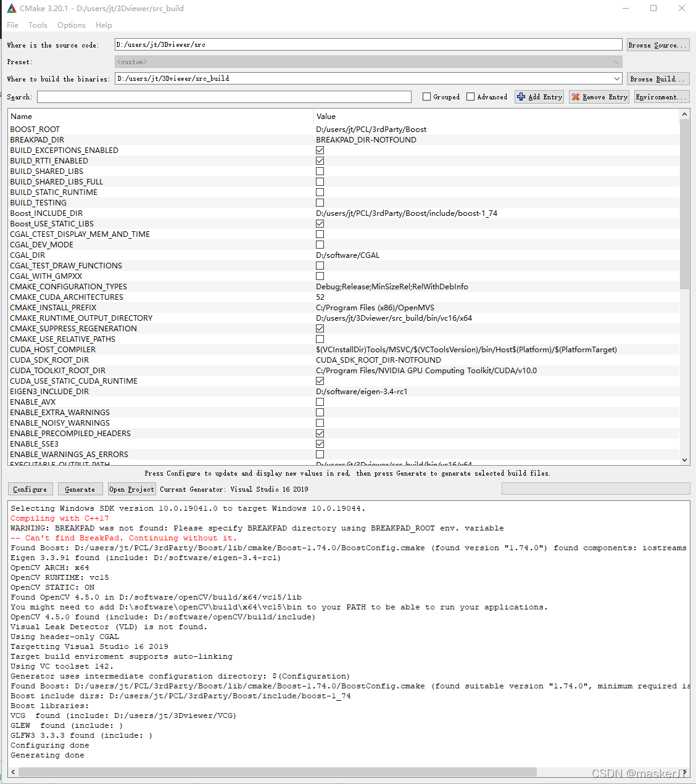Image resolution: width=696 pixels, height=784 pixels.
Task: Disable Boost_USE_STATIC_LIBS
Action: point(320,223)
